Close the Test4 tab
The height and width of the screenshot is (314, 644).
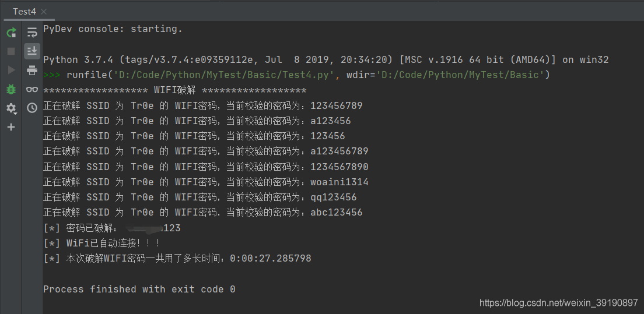click(44, 12)
